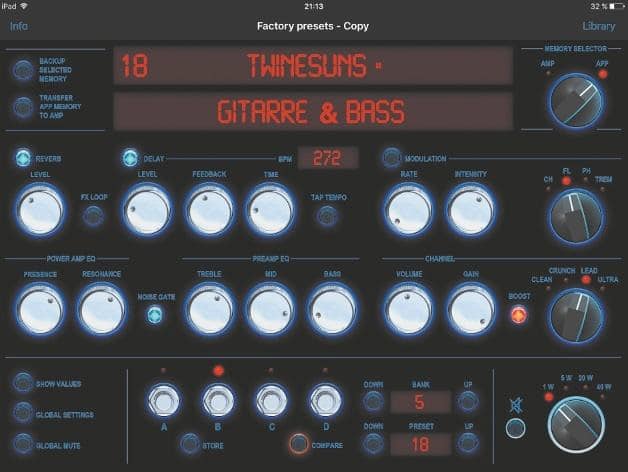Click the GITARRE & BASS display line
Image resolution: width=628 pixels, height=472 pixels.
[313, 111]
